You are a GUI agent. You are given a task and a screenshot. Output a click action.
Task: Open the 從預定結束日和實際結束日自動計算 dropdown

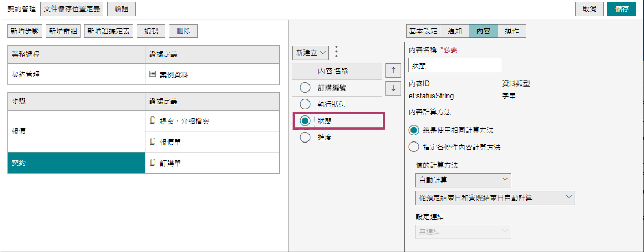point(495,198)
